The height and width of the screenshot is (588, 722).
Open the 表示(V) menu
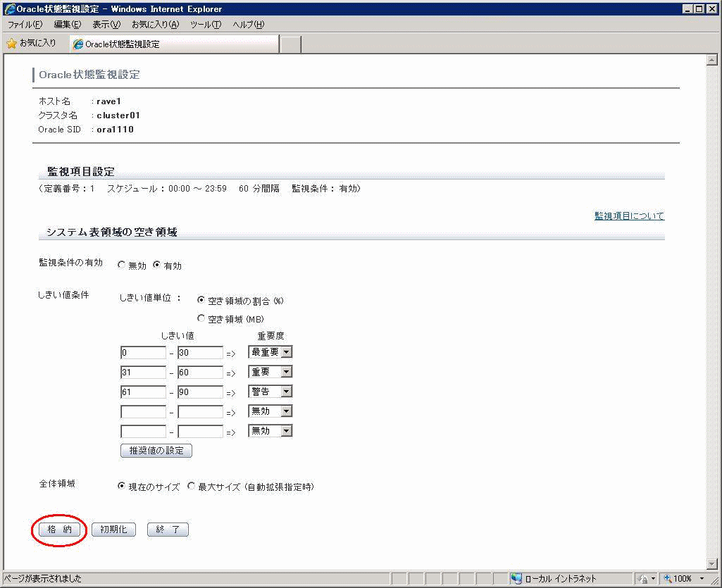106,25
